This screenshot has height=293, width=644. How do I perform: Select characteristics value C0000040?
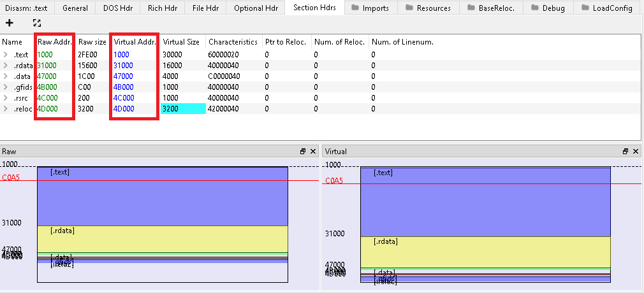tap(223, 76)
